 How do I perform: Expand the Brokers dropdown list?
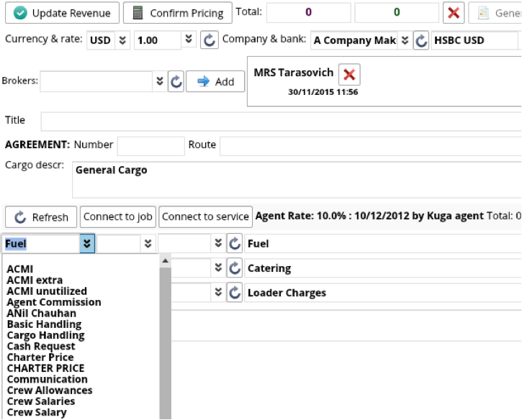click(x=160, y=81)
